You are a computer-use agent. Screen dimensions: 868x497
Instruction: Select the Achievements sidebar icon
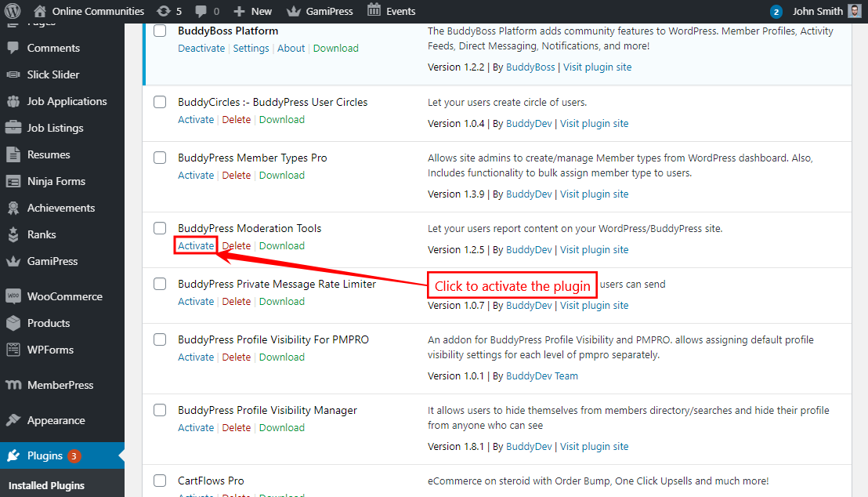(13, 208)
